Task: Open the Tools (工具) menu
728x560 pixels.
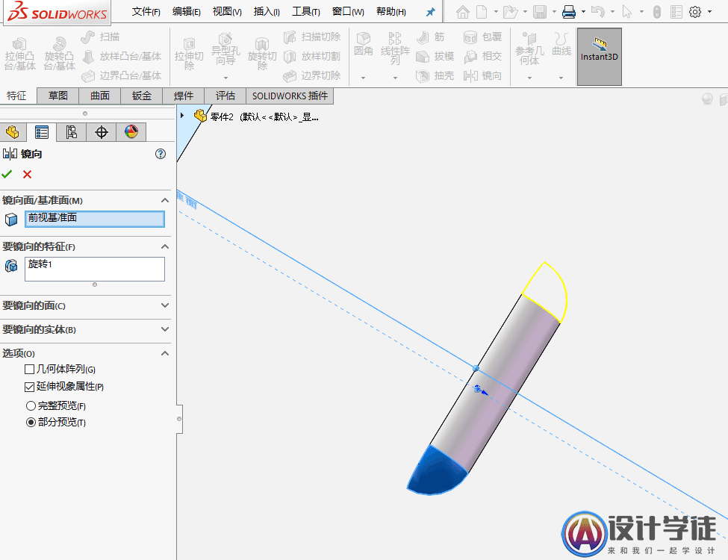Action: (x=306, y=12)
